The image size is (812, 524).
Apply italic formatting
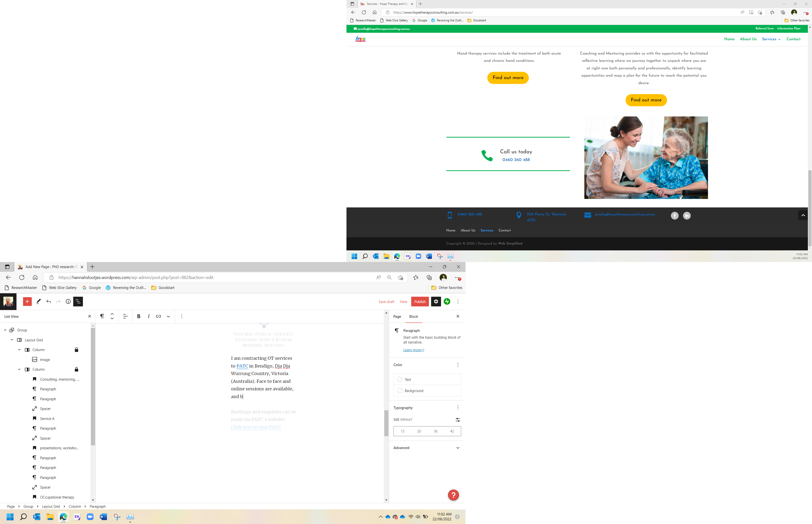click(149, 316)
